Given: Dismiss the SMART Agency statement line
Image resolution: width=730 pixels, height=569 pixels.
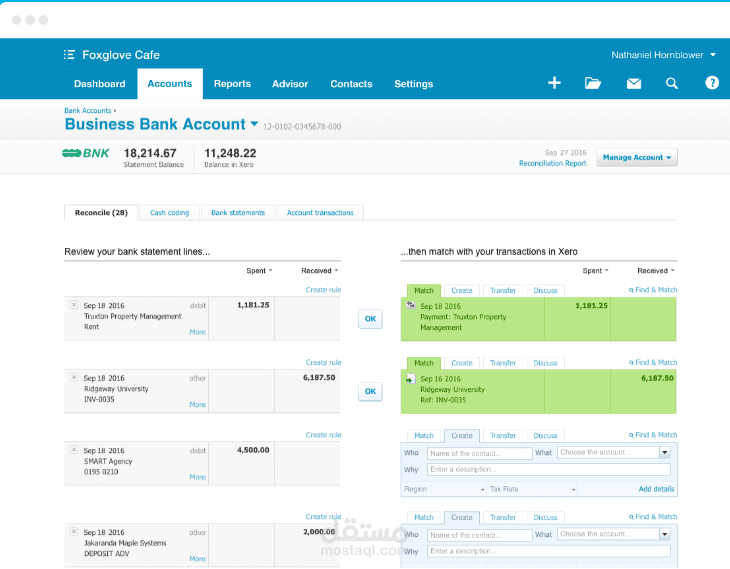Looking at the screenshot, I should 74,450.
